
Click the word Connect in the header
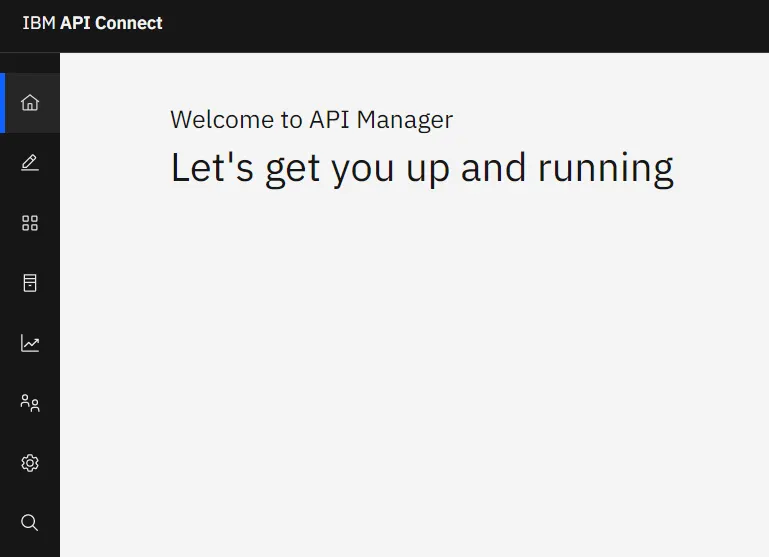[x=128, y=23]
